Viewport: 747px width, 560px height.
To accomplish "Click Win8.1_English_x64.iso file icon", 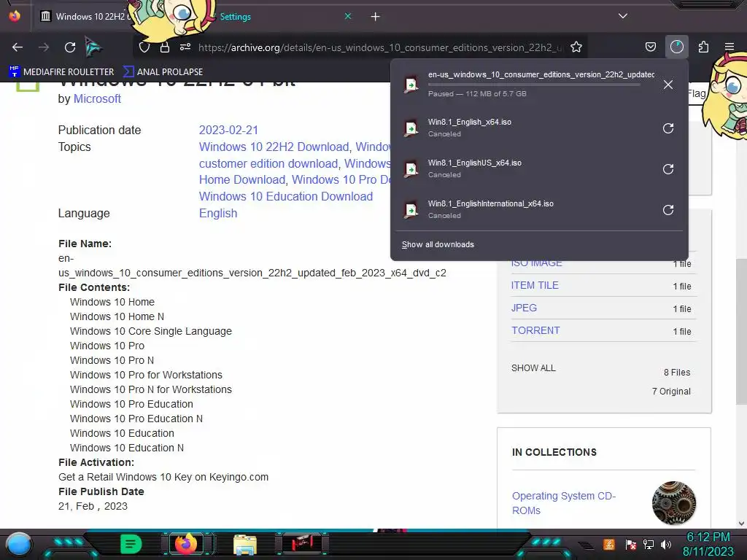I will tap(411, 128).
